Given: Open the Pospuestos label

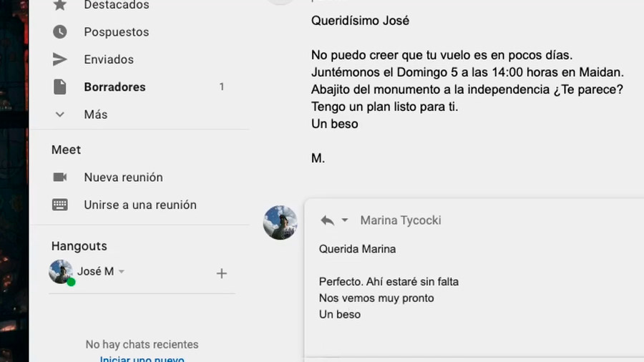Looking at the screenshot, I should pos(117,32).
